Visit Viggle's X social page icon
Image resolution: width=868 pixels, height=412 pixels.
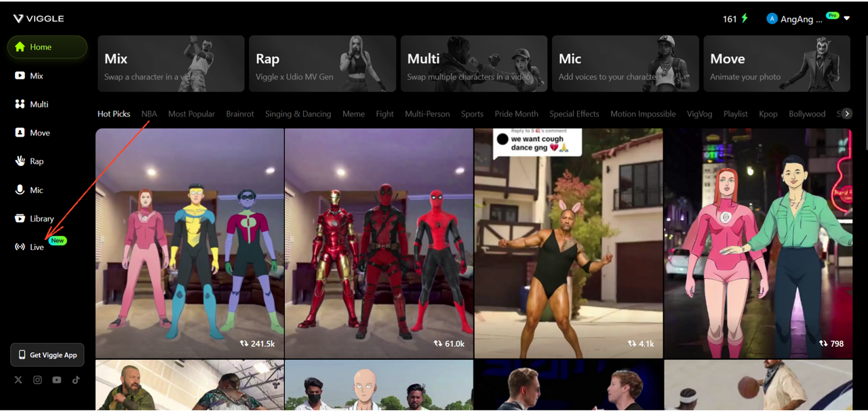pos(19,380)
